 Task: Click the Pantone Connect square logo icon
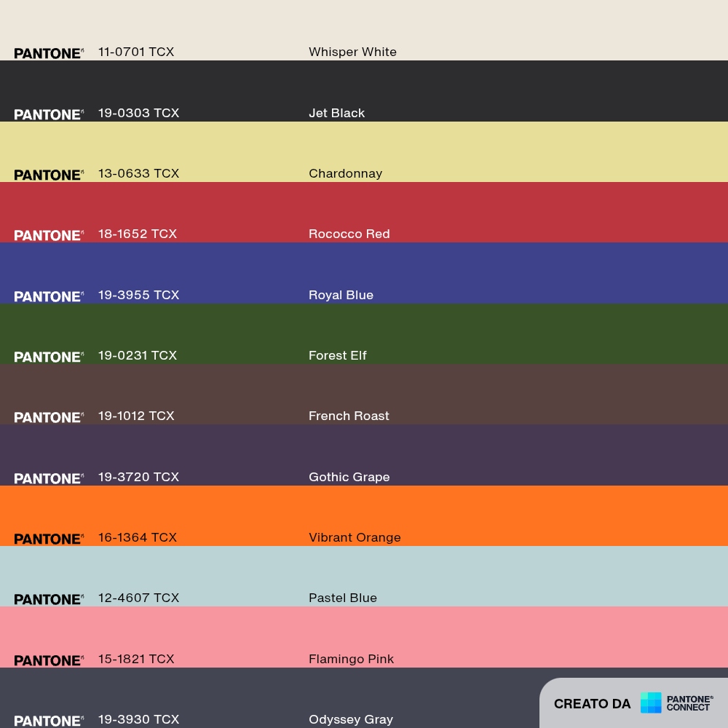(650, 703)
